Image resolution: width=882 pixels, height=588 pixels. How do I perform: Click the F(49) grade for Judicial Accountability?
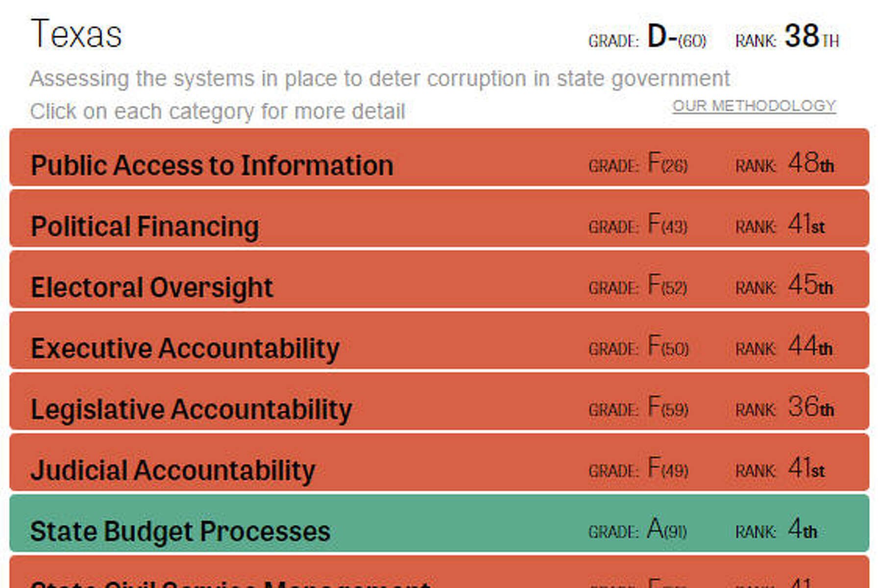[x=667, y=468]
